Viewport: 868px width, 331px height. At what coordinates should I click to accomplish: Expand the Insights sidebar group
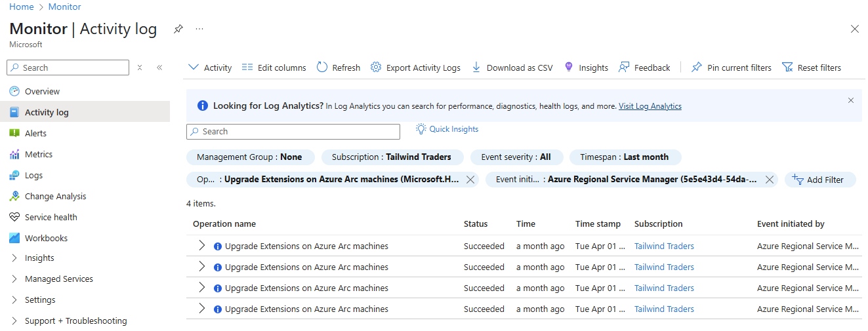(x=14, y=258)
